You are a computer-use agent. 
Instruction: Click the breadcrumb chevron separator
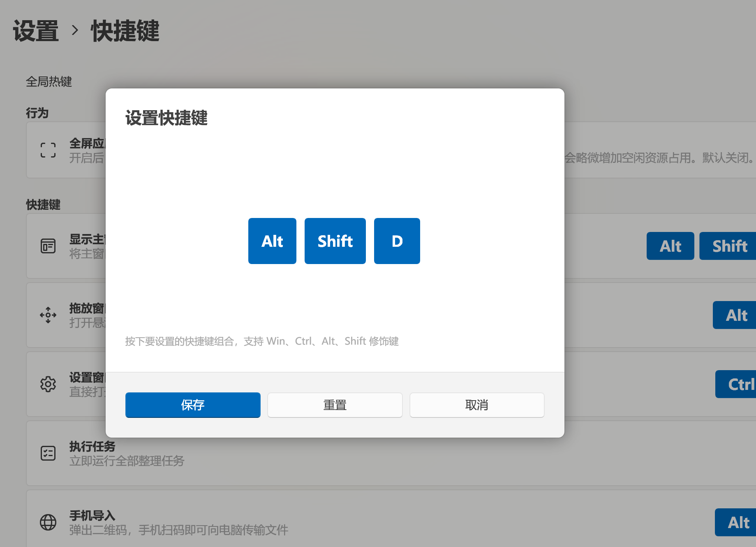point(75,30)
